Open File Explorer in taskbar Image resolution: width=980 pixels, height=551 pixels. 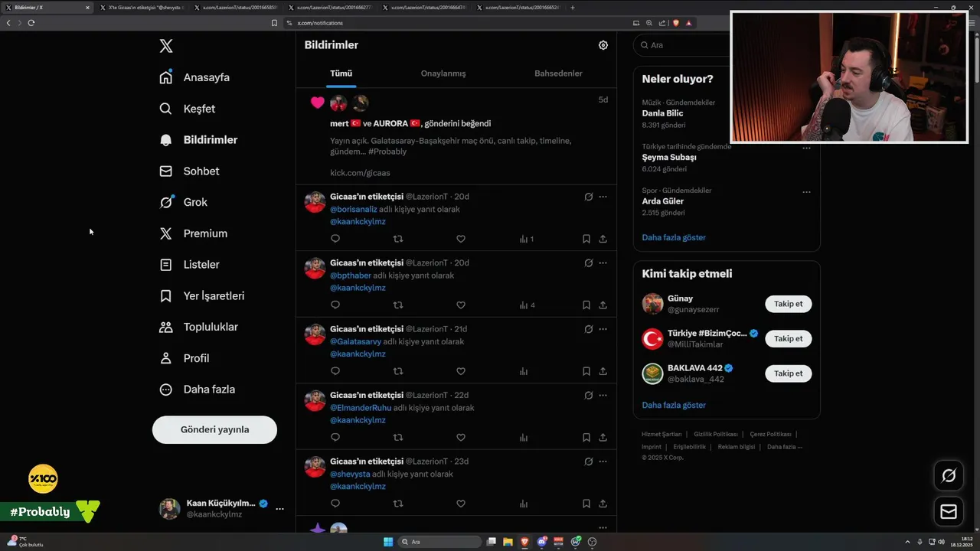(x=508, y=542)
